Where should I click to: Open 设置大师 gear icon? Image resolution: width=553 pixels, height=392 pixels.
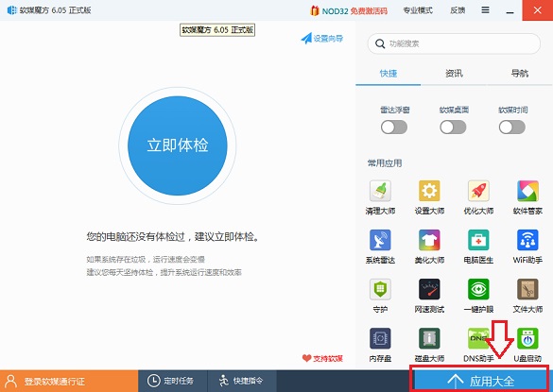coord(429,191)
